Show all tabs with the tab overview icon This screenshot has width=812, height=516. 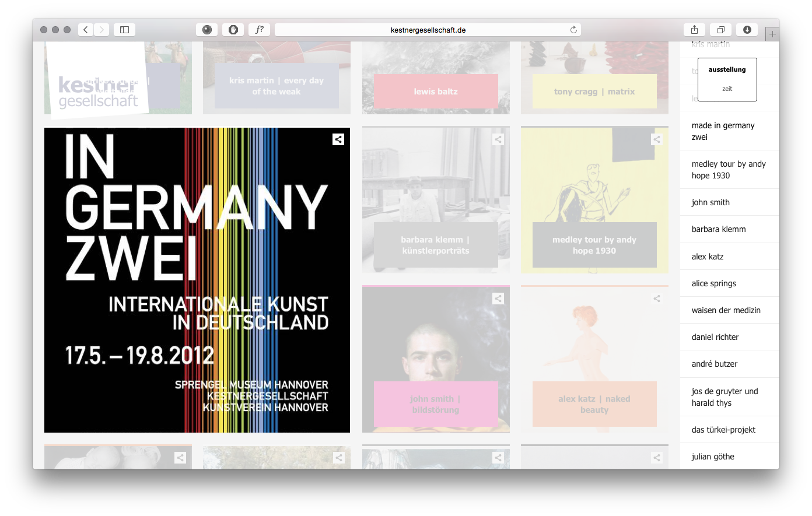pos(721,30)
